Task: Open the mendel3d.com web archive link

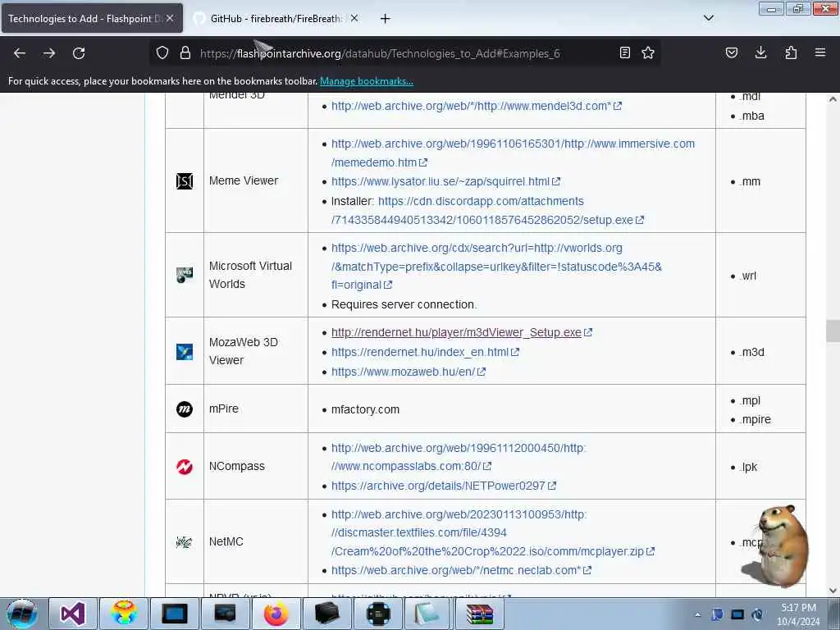Action: pos(477,106)
